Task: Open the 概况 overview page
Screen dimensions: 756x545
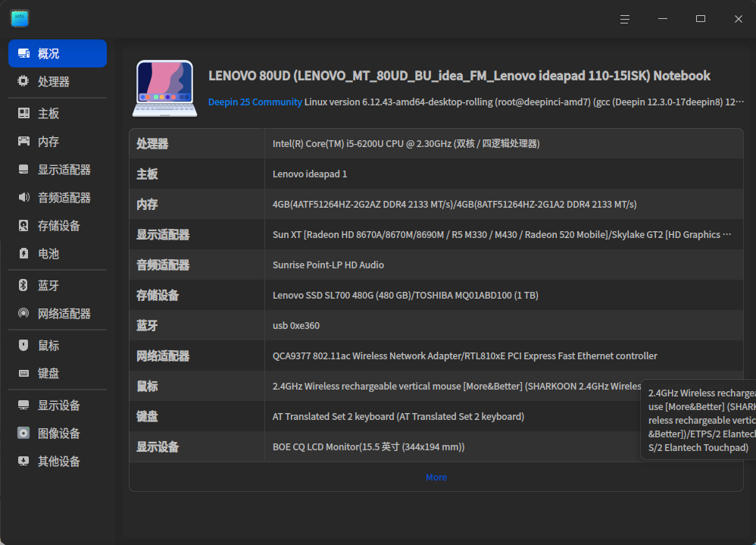Action: tap(58, 54)
